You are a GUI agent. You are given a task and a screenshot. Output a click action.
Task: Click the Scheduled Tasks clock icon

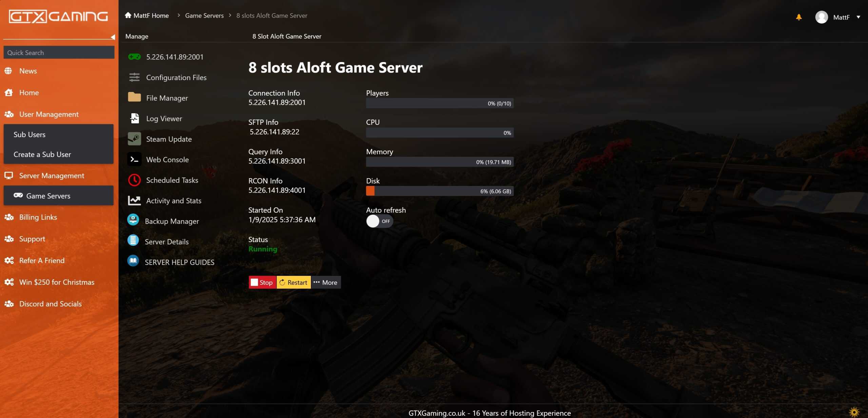(134, 180)
